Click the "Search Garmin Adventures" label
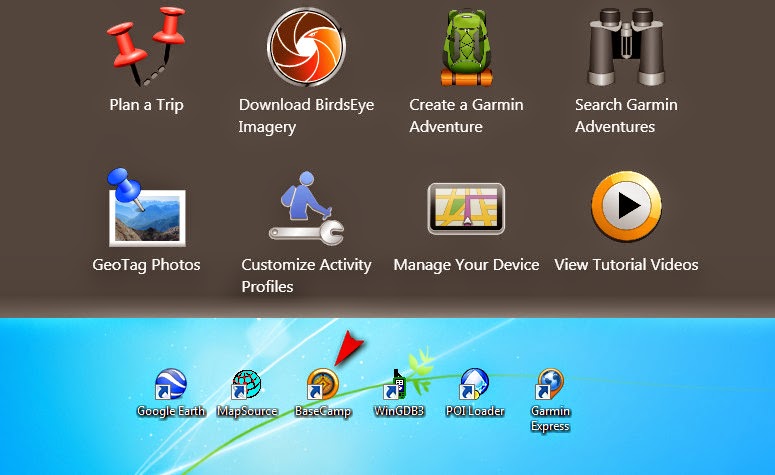 626,116
